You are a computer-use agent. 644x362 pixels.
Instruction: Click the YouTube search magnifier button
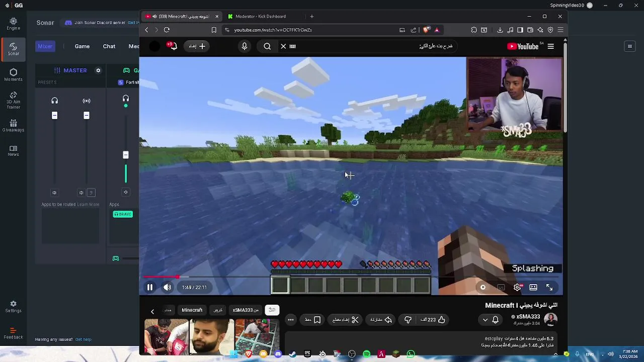click(267, 46)
